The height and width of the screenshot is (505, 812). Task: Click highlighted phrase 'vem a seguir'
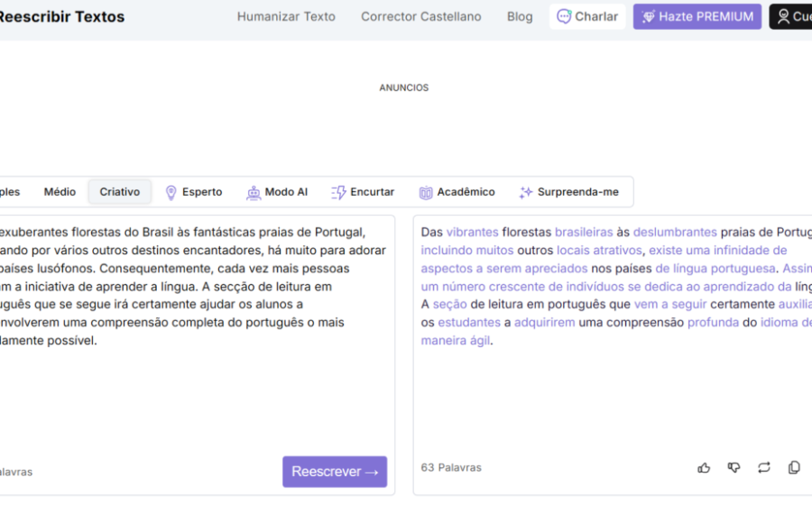coord(670,304)
